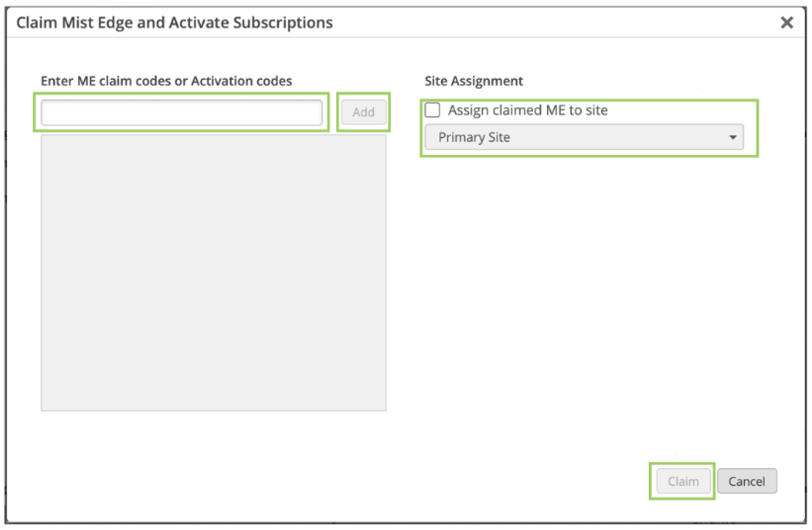Viewport: 812px width, 530px height.
Task: Click inside the empty claim codes list box
Action: [213, 272]
